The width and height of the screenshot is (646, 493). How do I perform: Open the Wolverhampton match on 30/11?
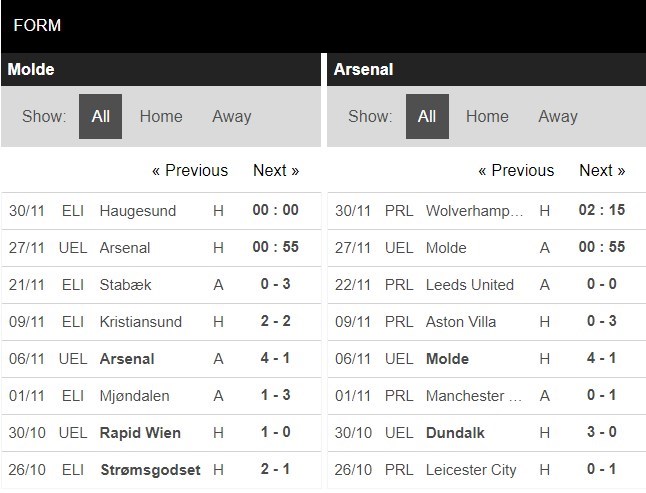point(474,210)
